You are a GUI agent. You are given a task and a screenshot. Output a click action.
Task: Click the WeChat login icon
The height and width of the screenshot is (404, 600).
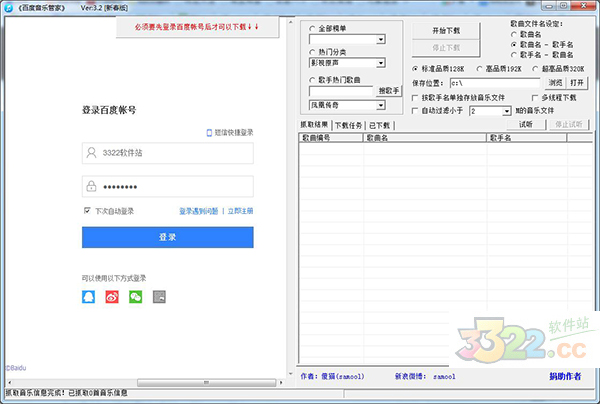click(135, 296)
